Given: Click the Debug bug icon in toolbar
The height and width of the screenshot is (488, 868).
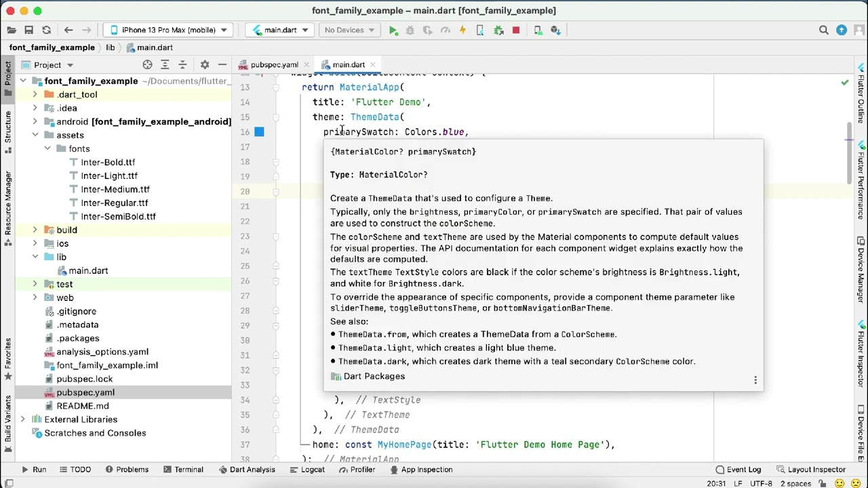Looking at the screenshot, I should coord(410,30).
